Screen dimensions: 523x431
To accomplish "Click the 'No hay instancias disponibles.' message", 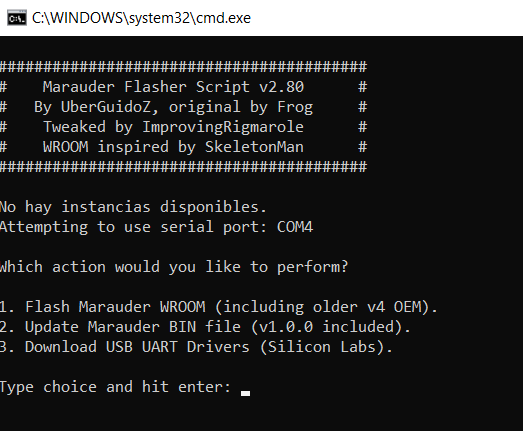I will [x=133, y=207].
